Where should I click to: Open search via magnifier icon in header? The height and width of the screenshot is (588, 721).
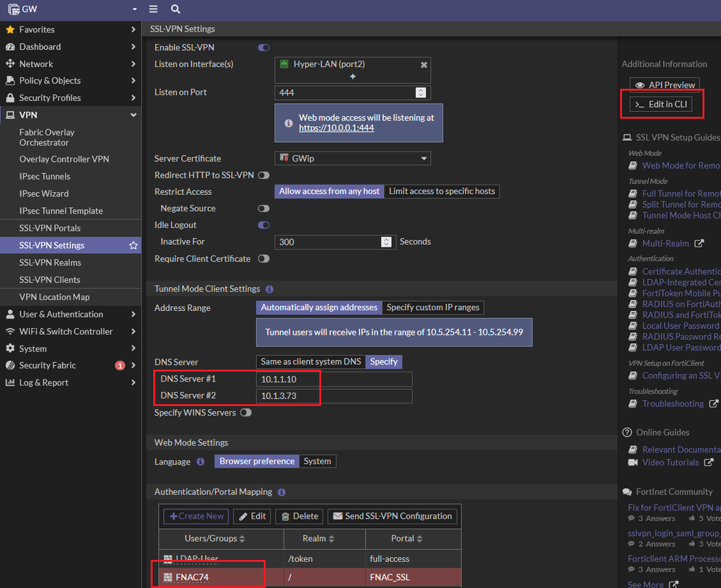coord(175,9)
